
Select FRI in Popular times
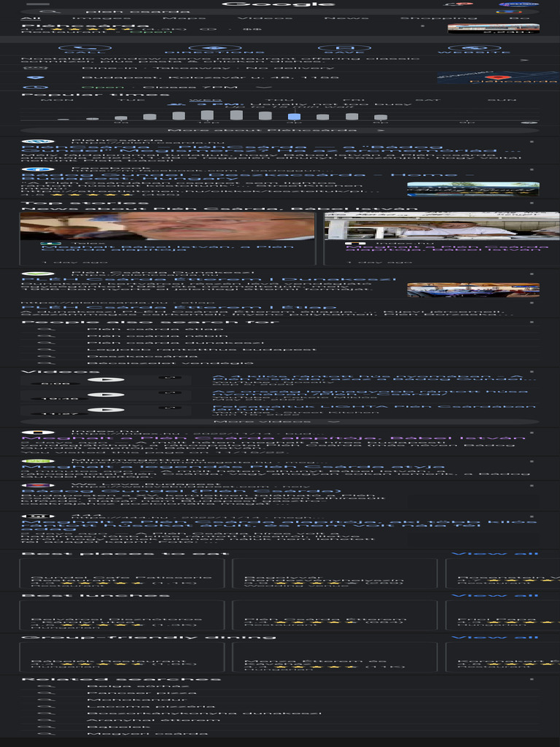[x=354, y=100]
